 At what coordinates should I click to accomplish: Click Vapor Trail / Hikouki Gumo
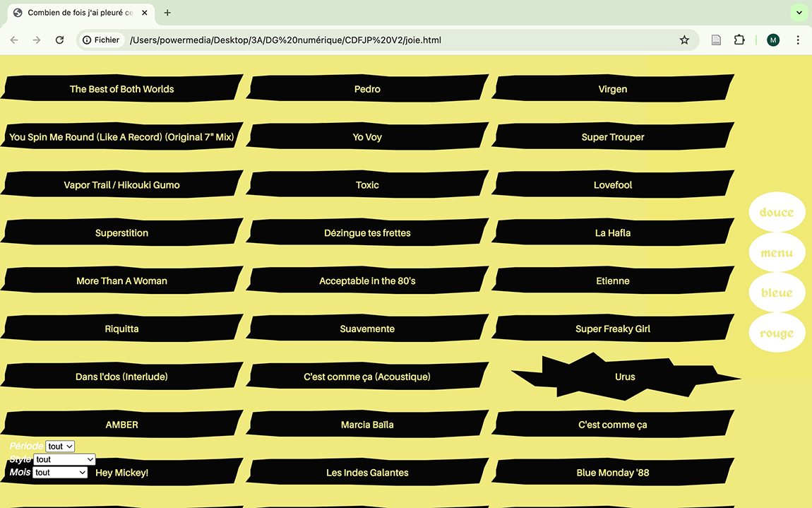(121, 184)
